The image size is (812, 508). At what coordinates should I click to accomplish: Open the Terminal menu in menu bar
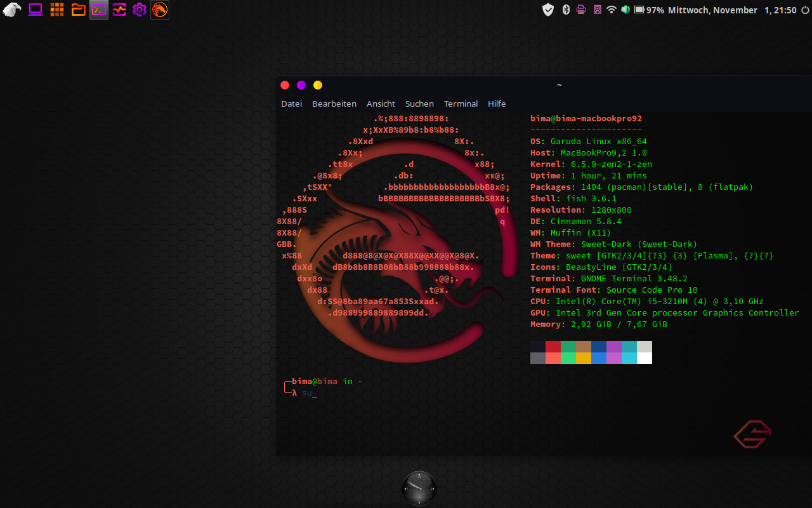461,104
